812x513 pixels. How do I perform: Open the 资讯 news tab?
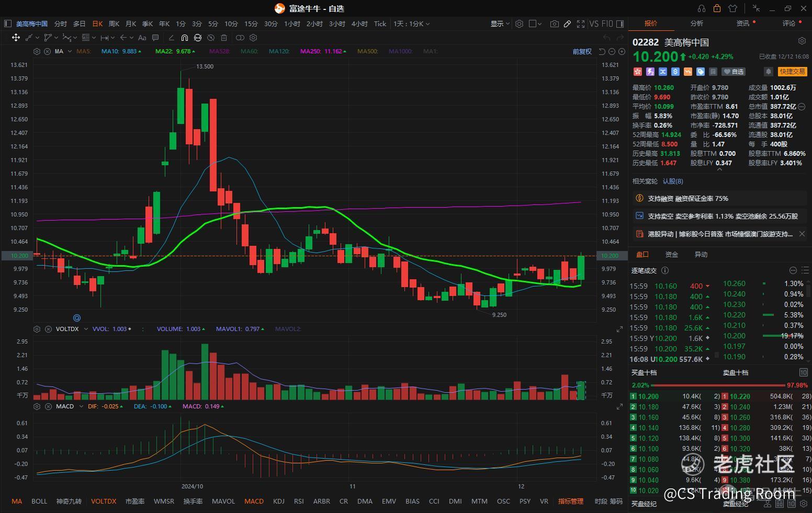pyautogui.click(x=743, y=24)
